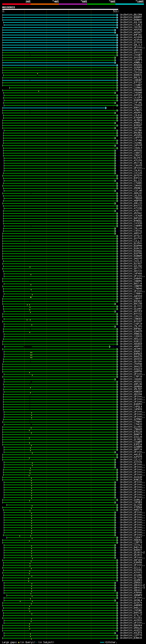The width and height of the screenshot is (146, 644).
Task: Open hit UniRef100_B6WW40
Action: (131, 20)
